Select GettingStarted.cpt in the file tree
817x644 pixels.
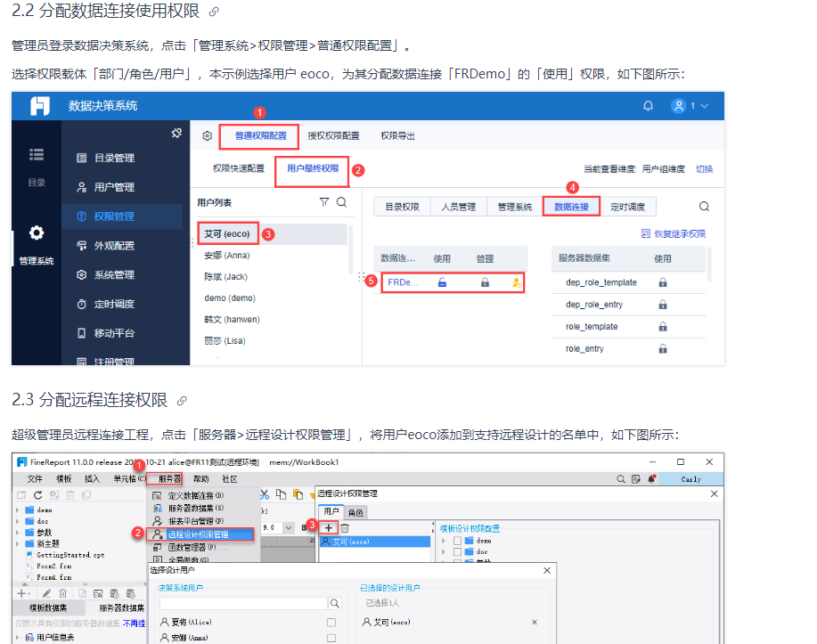coord(70,555)
